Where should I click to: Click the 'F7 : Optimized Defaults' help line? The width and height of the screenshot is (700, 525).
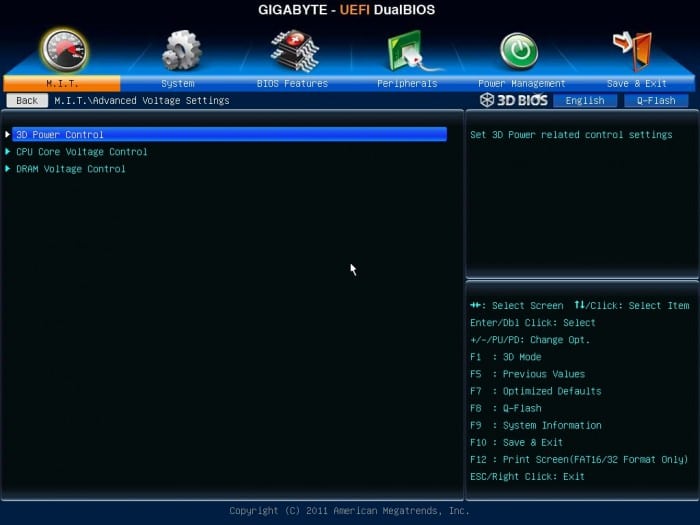[x=535, y=391]
